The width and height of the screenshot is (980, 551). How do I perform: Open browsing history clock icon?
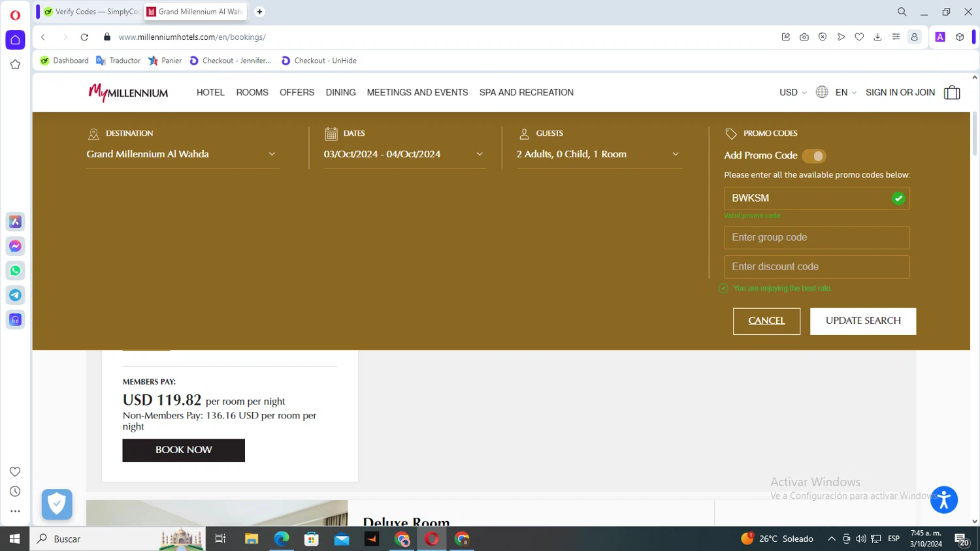[15, 492]
